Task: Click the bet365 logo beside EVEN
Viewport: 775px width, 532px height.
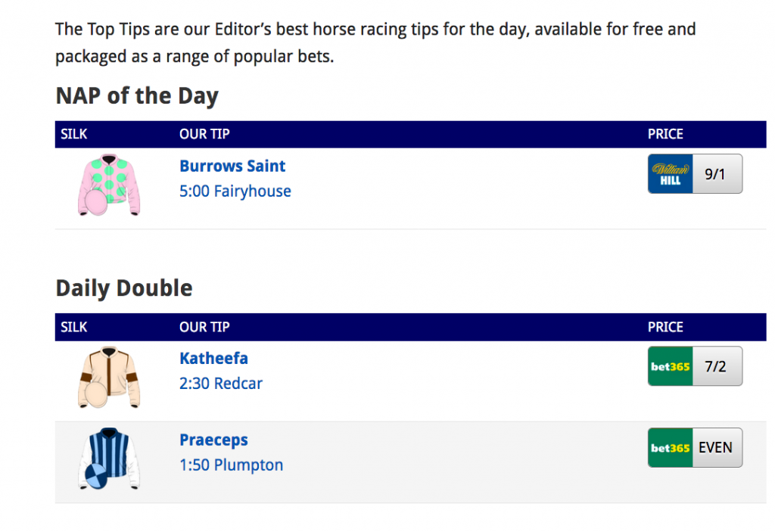Action: click(671, 448)
